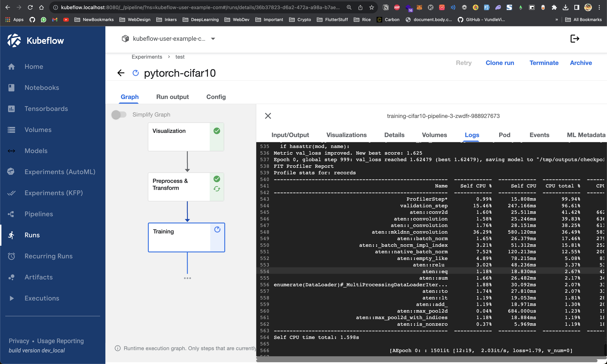Toggle the Simplify Graph switch
The width and height of the screenshot is (607, 364).
[x=119, y=115]
